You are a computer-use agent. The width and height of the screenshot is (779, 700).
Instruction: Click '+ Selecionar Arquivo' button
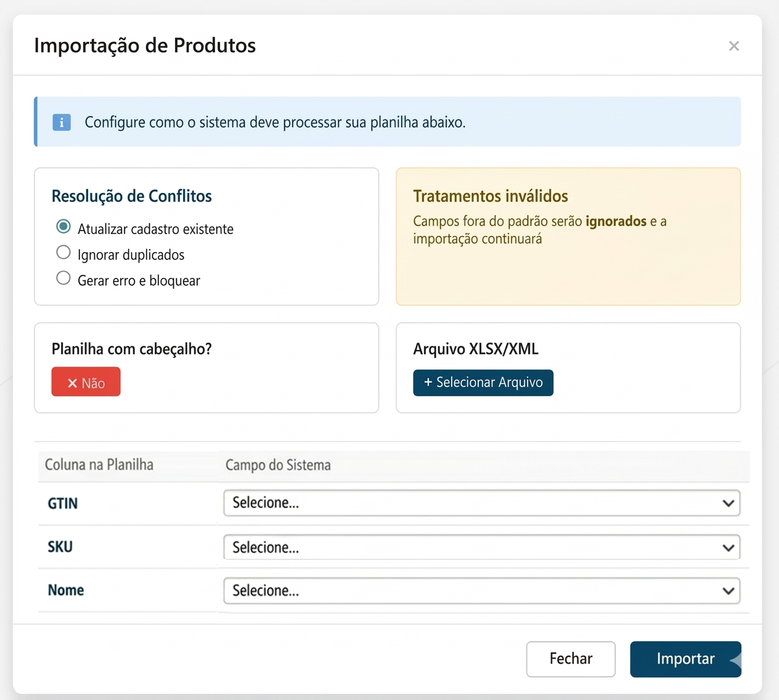(483, 383)
